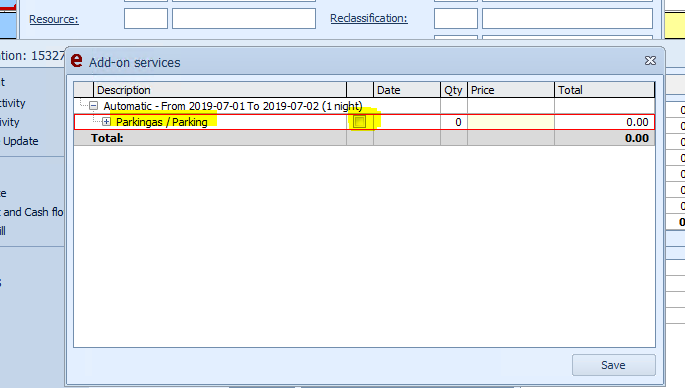This screenshot has width=685, height=388.
Task: Click the Description column header
Action: [x=220, y=90]
